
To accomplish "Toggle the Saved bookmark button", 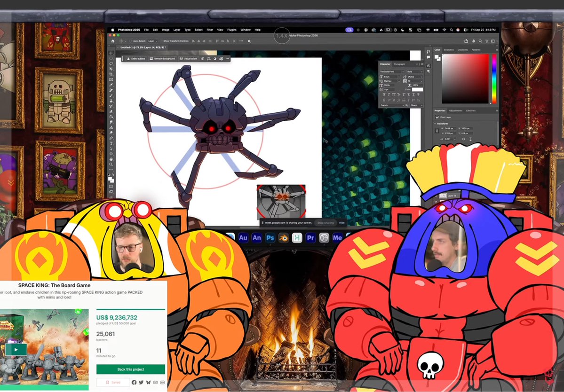I will point(113,382).
